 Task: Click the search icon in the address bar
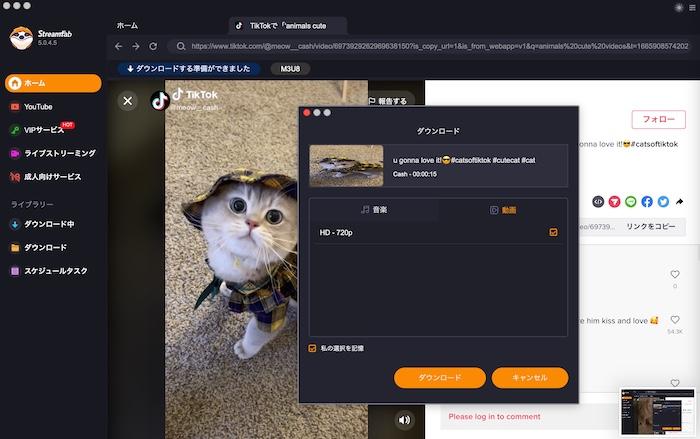click(180, 46)
